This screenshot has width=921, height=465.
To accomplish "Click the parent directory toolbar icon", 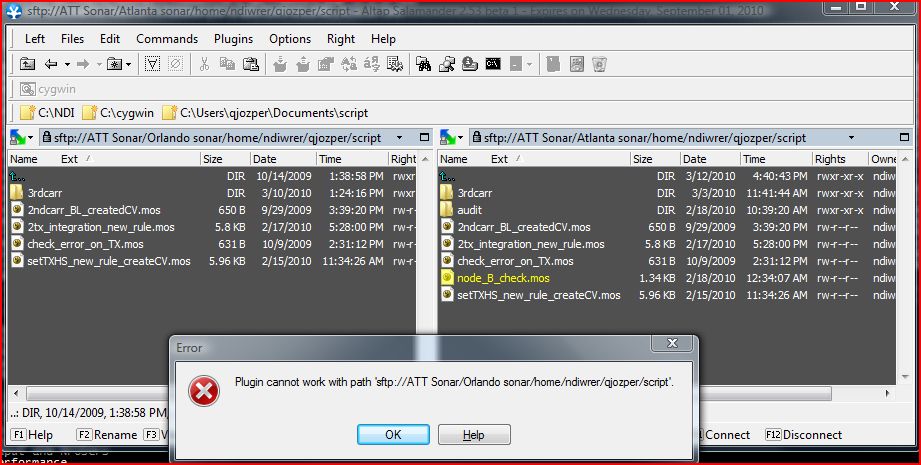I will 27,64.
